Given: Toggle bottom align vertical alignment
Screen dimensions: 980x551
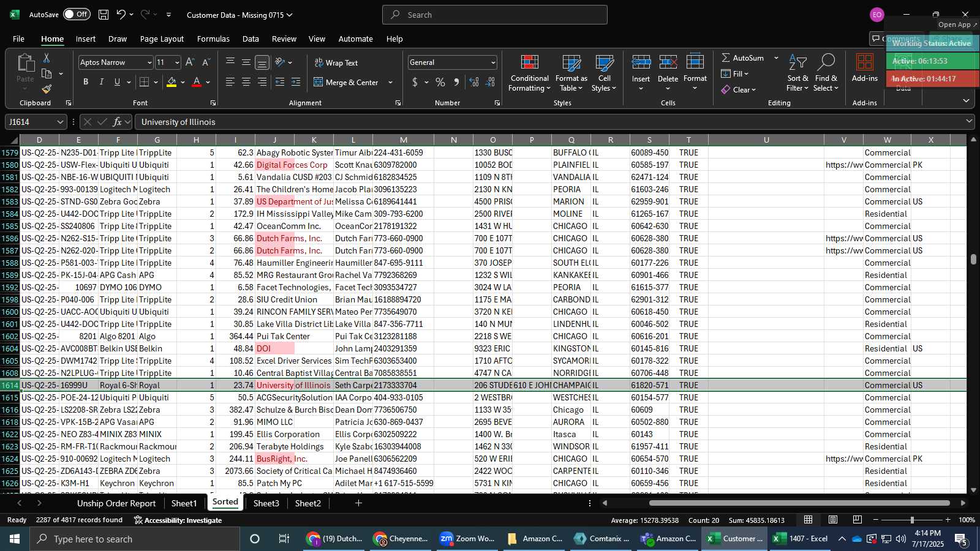Looking at the screenshot, I should (262, 62).
